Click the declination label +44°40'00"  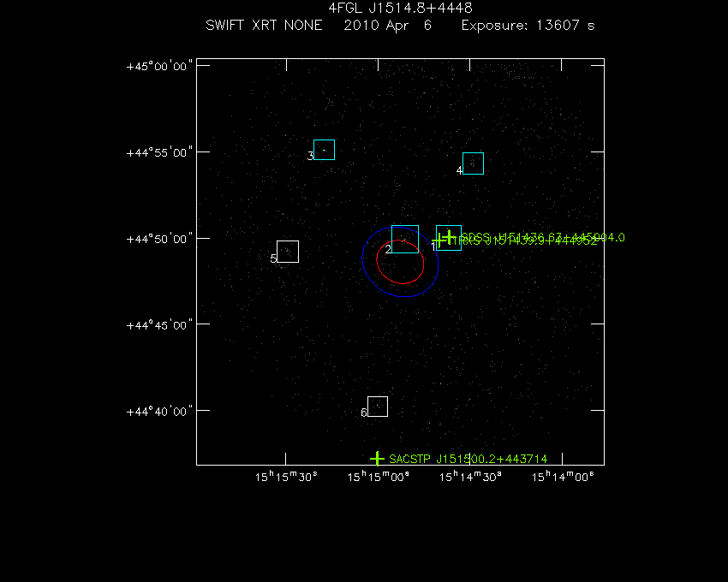pyautogui.click(x=159, y=411)
